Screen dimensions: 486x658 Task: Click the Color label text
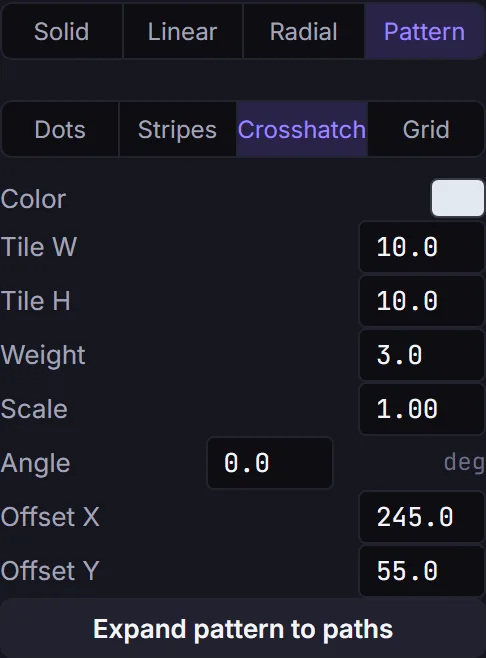coord(33,199)
